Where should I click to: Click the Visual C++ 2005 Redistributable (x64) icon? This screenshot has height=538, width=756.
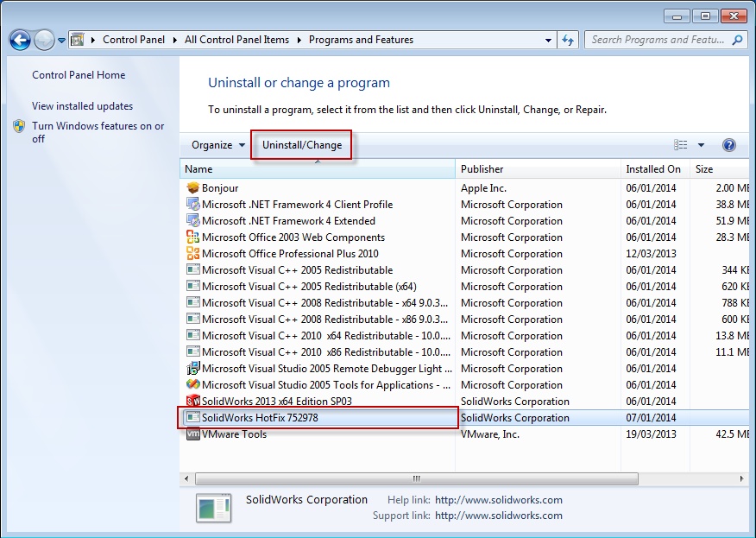[192, 286]
